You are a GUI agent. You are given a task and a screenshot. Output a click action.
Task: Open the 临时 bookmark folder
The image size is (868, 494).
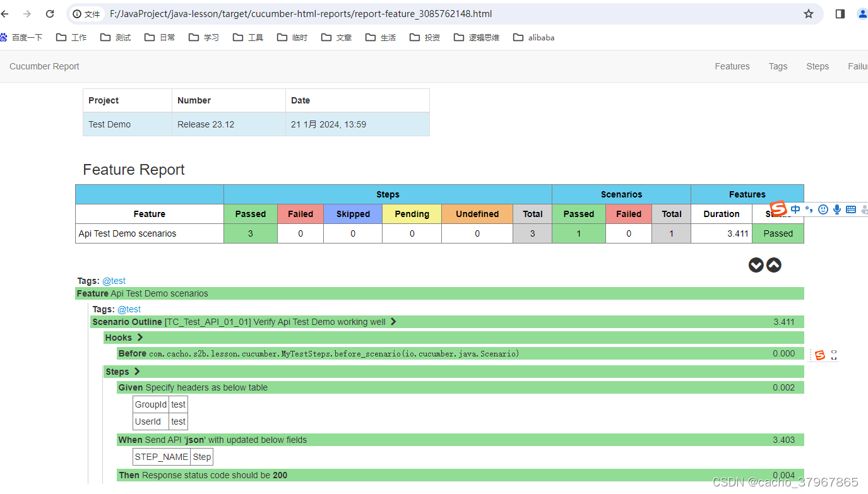[292, 37]
